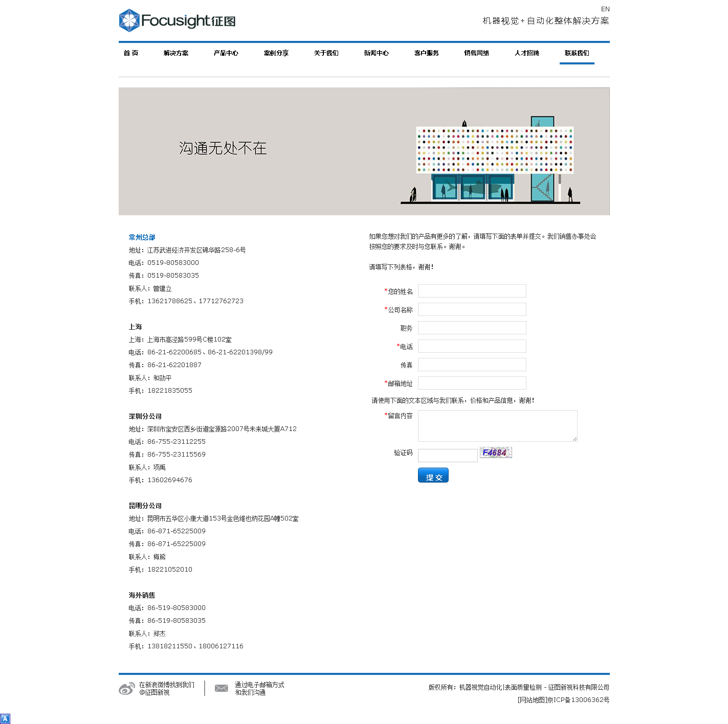Select 关于我们 in the navigation bar
This screenshot has width=728, height=724.
[x=326, y=53]
